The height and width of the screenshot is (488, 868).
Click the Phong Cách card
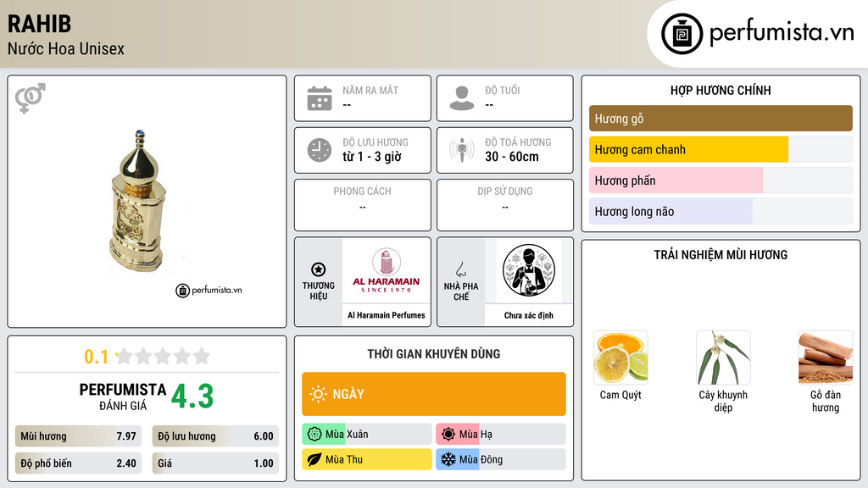(x=363, y=205)
